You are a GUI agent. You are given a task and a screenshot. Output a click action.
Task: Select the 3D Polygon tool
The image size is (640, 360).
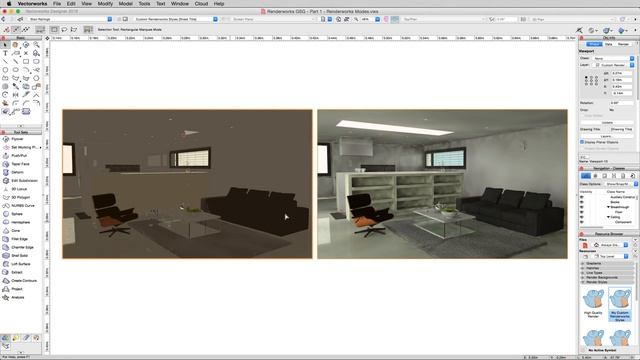coord(21,197)
